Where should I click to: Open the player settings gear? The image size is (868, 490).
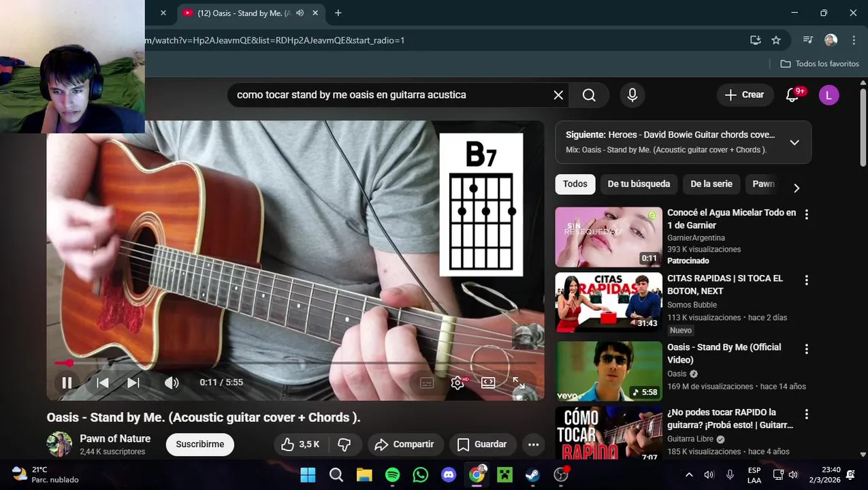tap(457, 382)
